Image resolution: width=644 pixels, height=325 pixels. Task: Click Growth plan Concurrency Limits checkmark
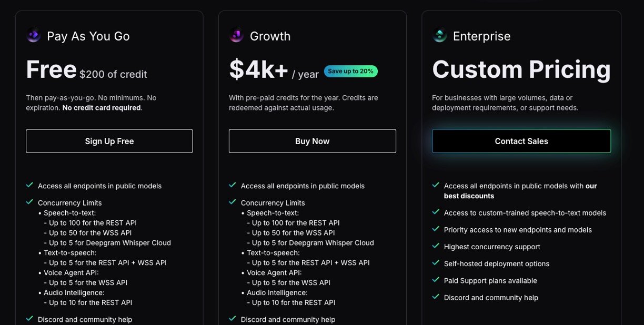(x=233, y=202)
